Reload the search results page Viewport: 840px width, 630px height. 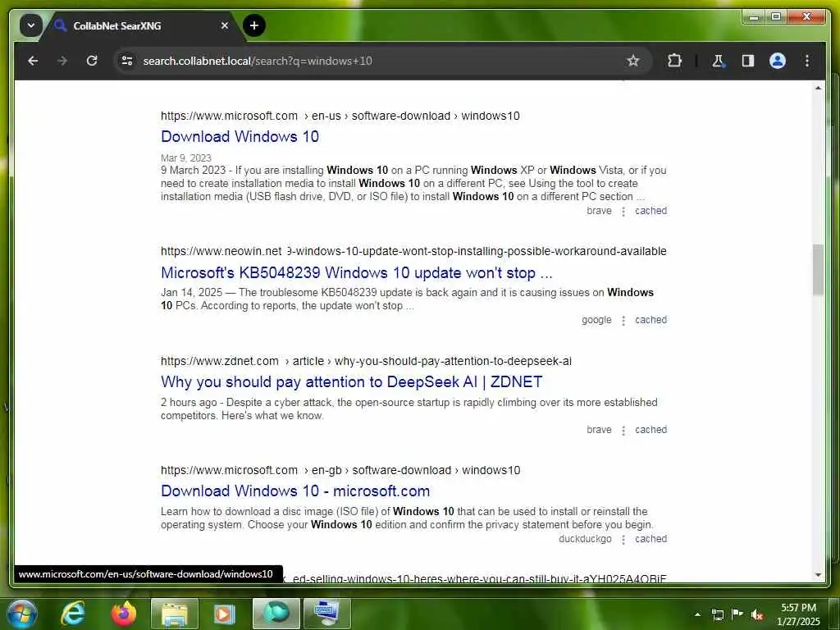tap(92, 61)
